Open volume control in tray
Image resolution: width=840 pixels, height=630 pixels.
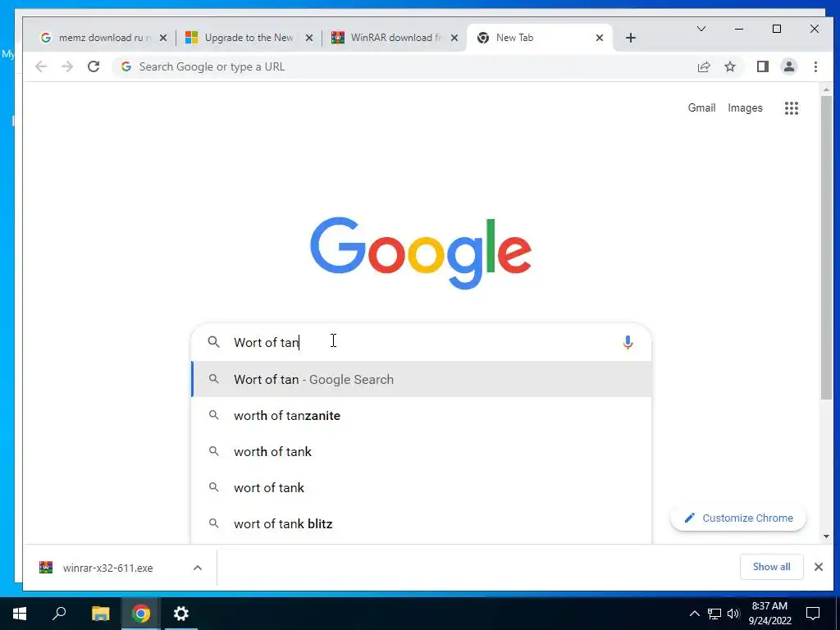(x=733, y=614)
